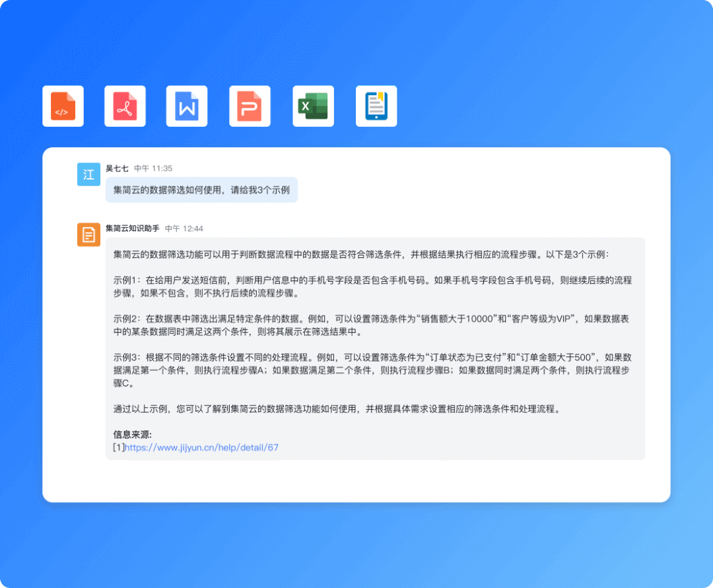The image size is (713, 588).
Task: Click the 信息来源 label
Action: click(x=132, y=434)
